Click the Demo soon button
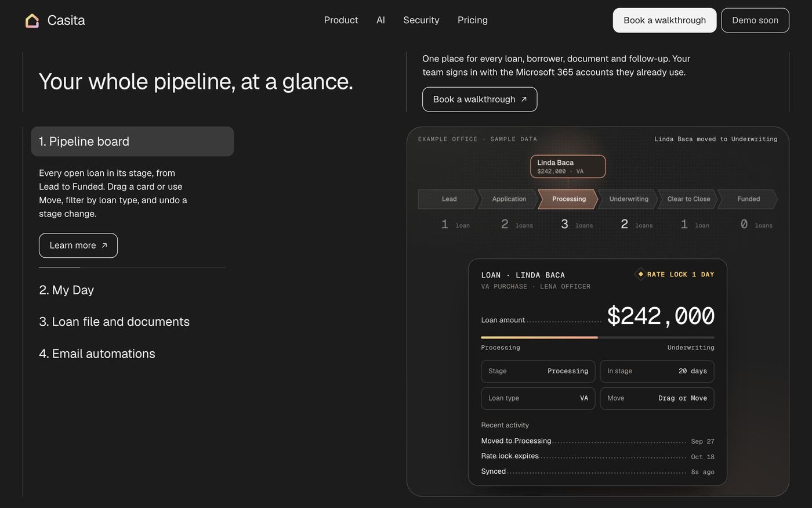Screen dimensions: 812x508 (x=755, y=20)
